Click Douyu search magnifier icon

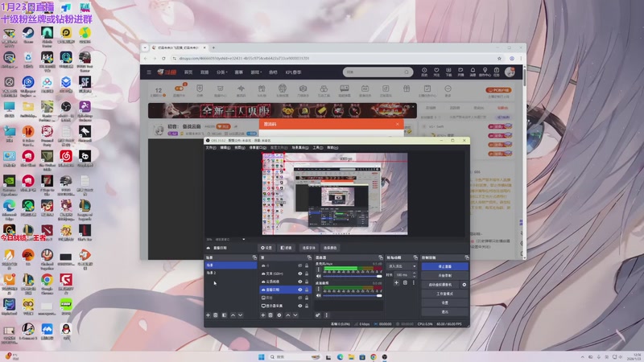[407, 72]
